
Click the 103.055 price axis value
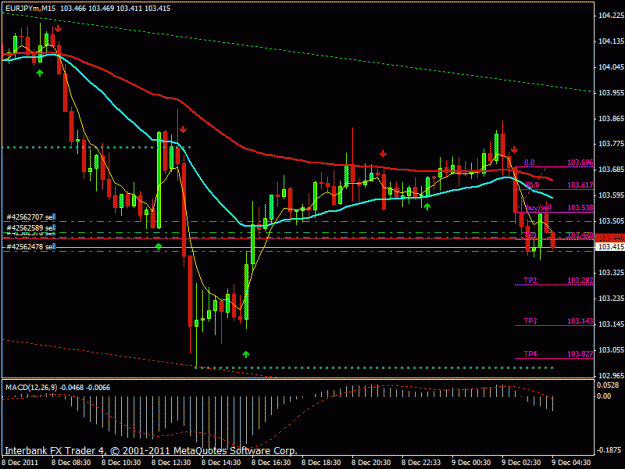[x=611, y=350]
